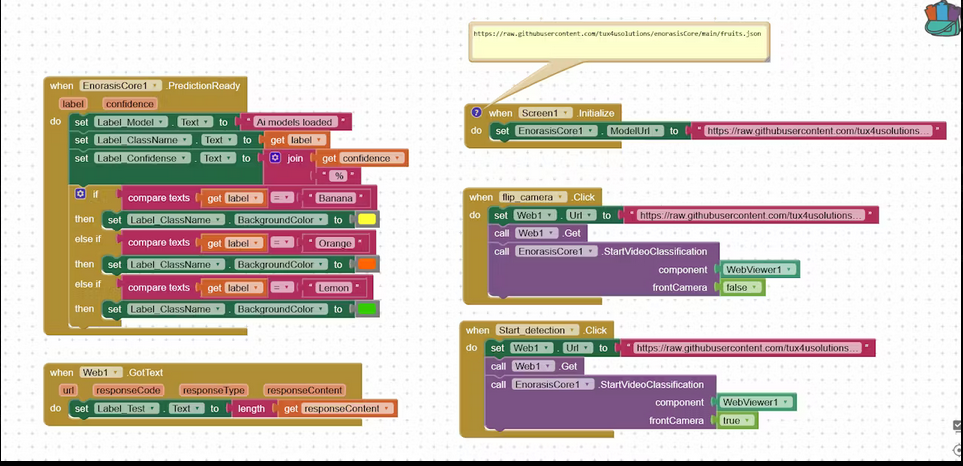Select the call Web1.Get block under Start_detection.Click
This screenshot has height=466, width=963.
point(534,367)
